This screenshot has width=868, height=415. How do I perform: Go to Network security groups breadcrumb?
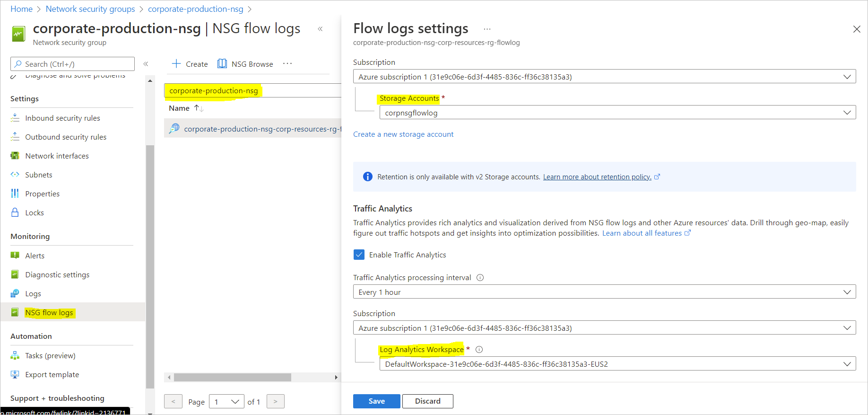coord(90,9)
